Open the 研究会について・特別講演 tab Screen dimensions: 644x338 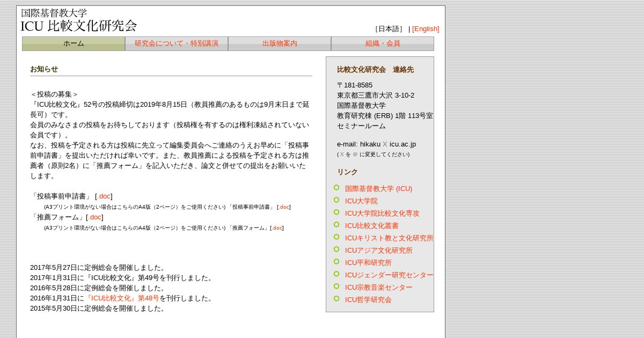pos(177,43)
